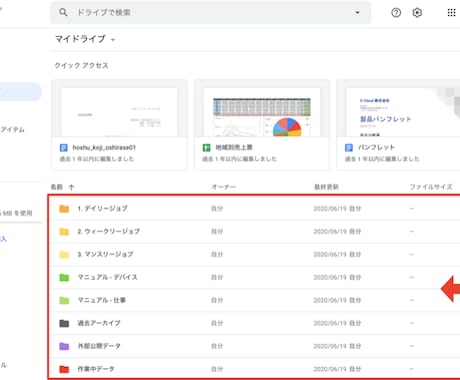Select the 外部公開データ folder name

pyautogui.click(x=99, y=346)
